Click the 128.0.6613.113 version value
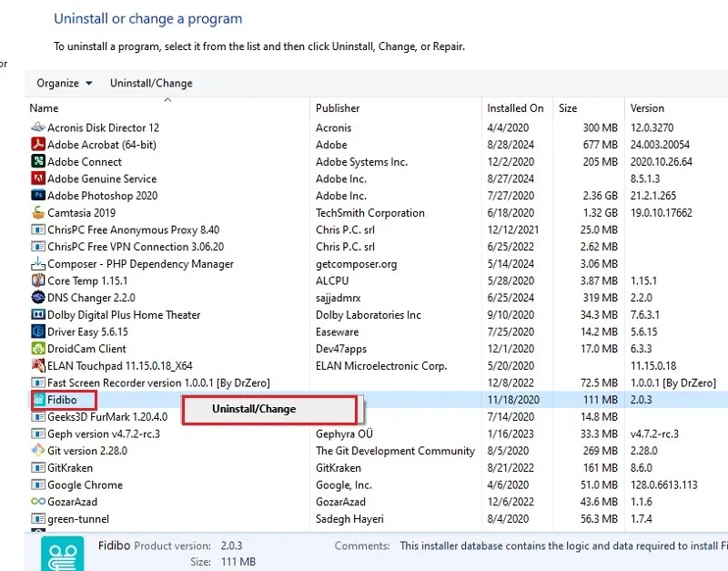Screen dimensions: 728x571 664,485
